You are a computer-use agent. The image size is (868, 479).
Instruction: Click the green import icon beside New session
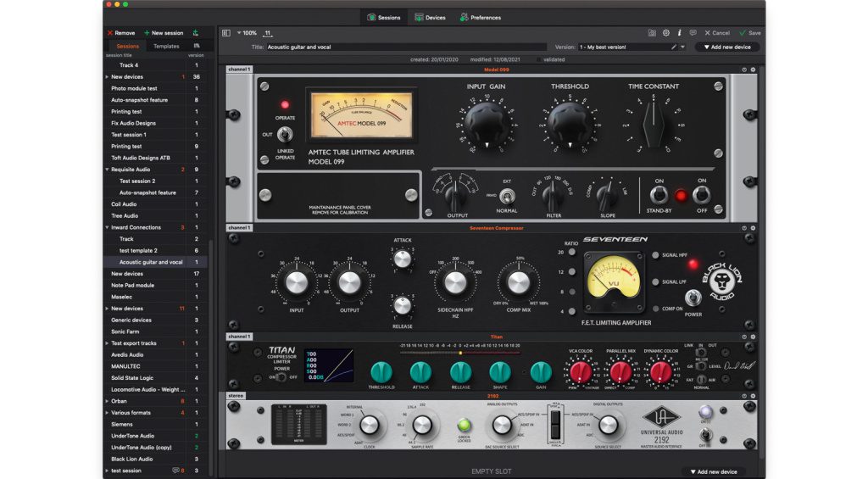coord(196,33)
